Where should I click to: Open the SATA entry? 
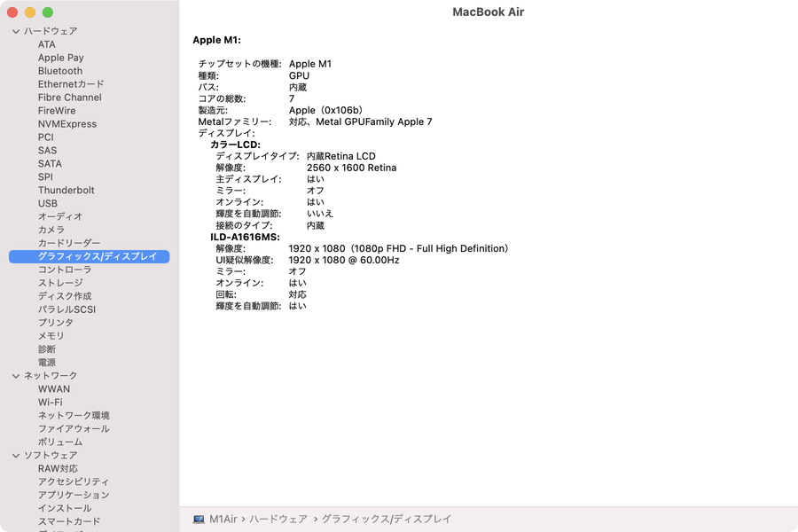[x=50, y=164]
